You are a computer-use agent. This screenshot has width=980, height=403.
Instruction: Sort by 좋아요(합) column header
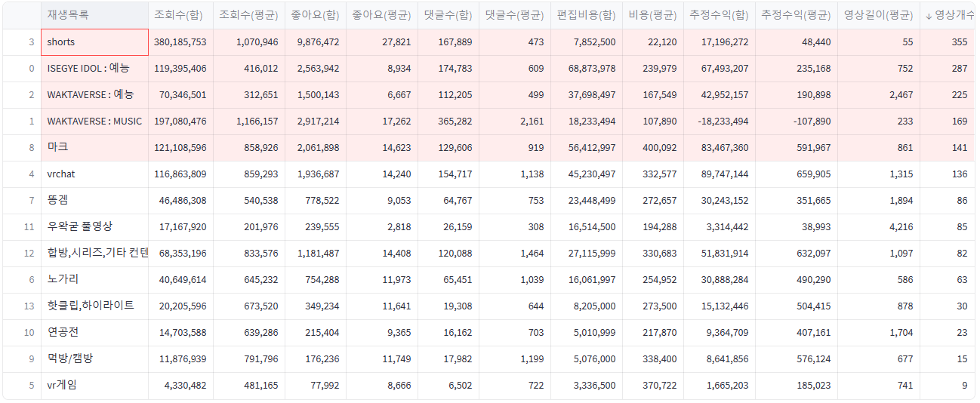(315, 15)
